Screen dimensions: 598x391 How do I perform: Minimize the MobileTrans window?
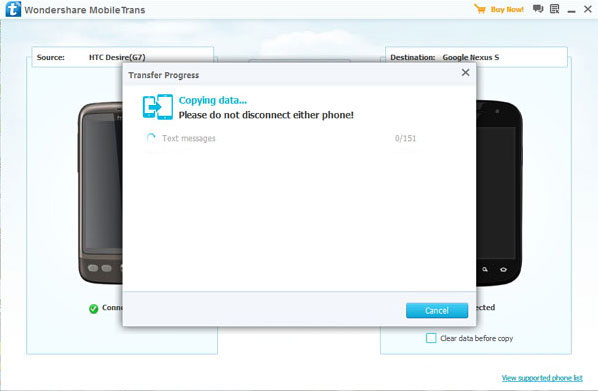point(571,11)
